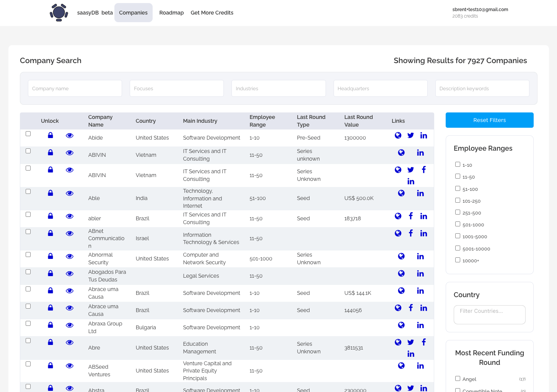Open Abide's LinkedIn link

coord(423,135)
